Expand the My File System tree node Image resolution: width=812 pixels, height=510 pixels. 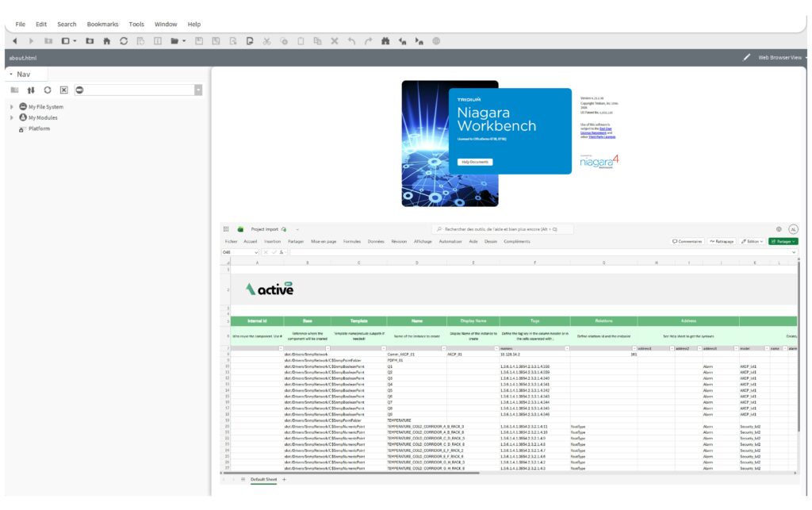coord(12,106)
